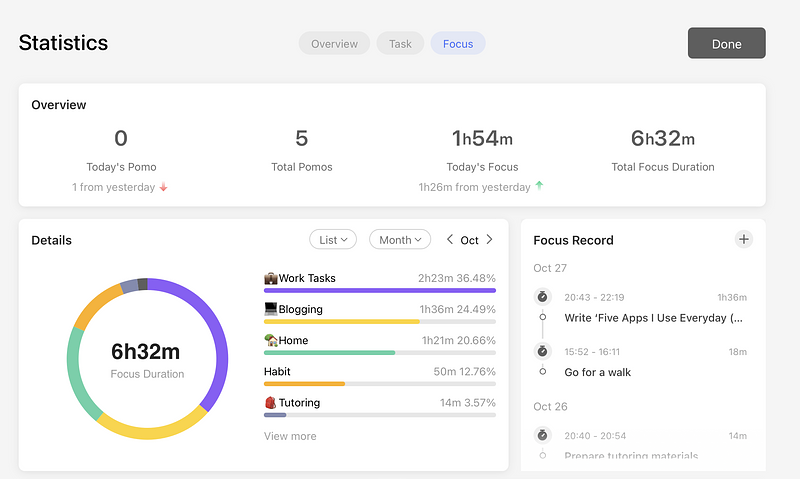Select the Blogging category row
Image resolution: width=800 pixels, height=479 pixels.
click(380, 313)
